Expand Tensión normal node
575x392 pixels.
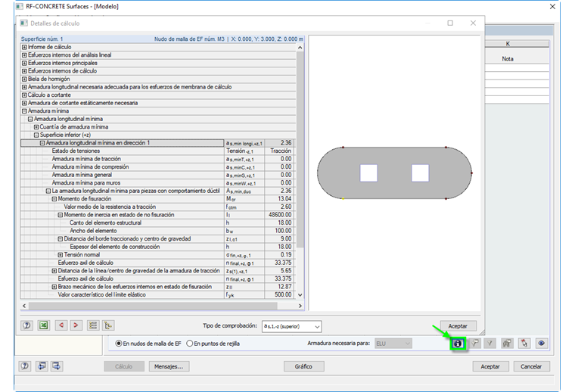point(60,255)
